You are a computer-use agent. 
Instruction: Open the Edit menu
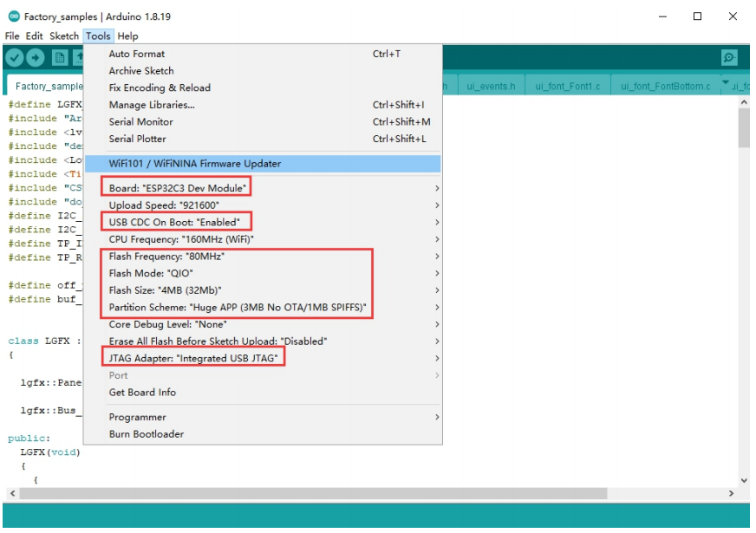(x=34, y=36)
